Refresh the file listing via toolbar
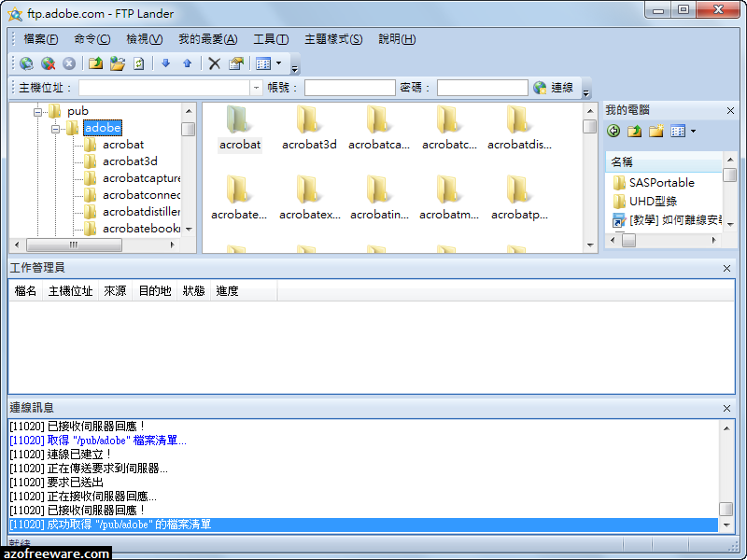 pos(138,63)
